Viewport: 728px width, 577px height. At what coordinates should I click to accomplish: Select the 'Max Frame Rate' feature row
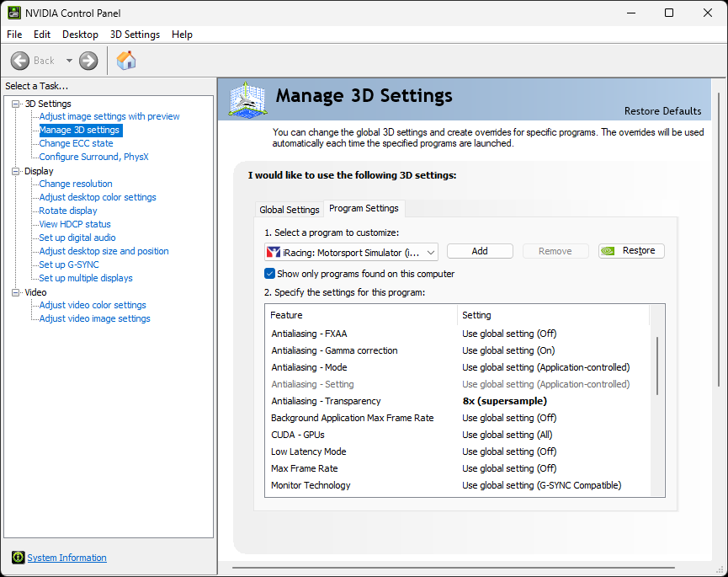(x=457, y=468)
